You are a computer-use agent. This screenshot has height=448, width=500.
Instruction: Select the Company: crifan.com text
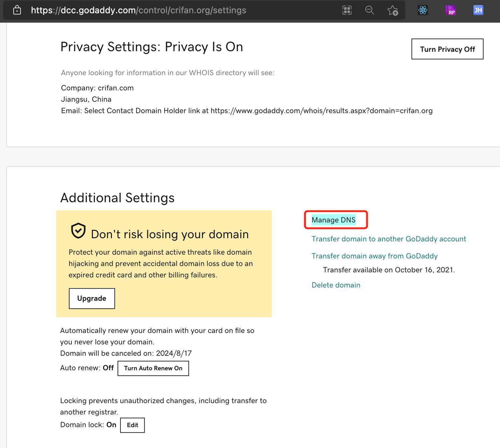pos(97,88)
